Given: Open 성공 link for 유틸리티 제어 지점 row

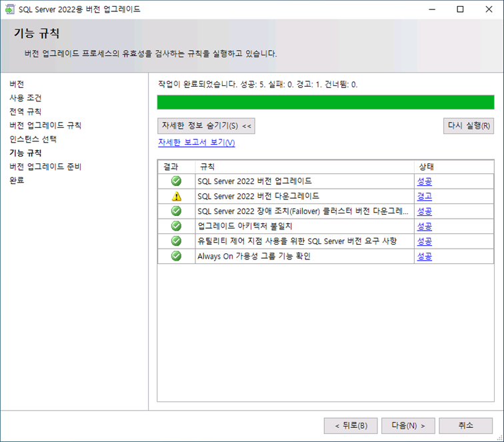Looking at the screenshot, I should click(x=424, y=241).
